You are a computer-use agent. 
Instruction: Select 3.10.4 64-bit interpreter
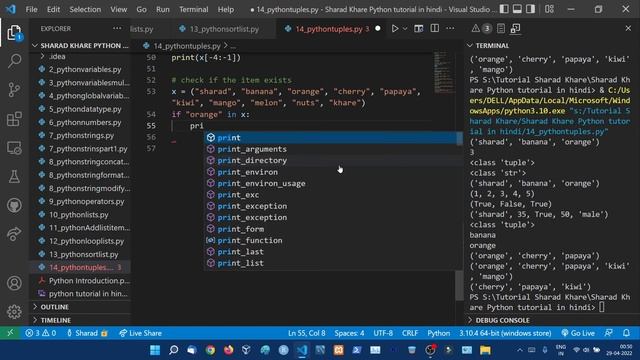click(x=505, y=333)
